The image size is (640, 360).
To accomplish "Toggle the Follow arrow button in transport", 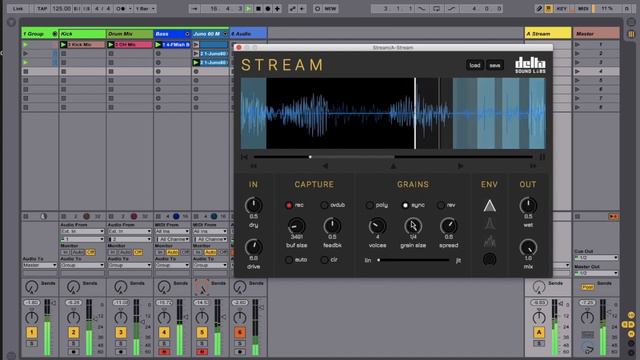I will point(194,9).
